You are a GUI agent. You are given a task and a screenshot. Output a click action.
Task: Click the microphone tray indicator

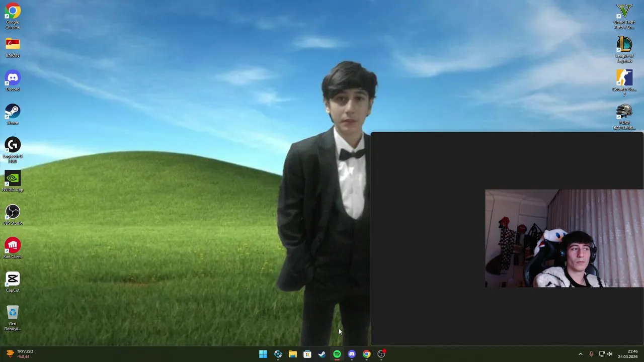tap(591, 354)
